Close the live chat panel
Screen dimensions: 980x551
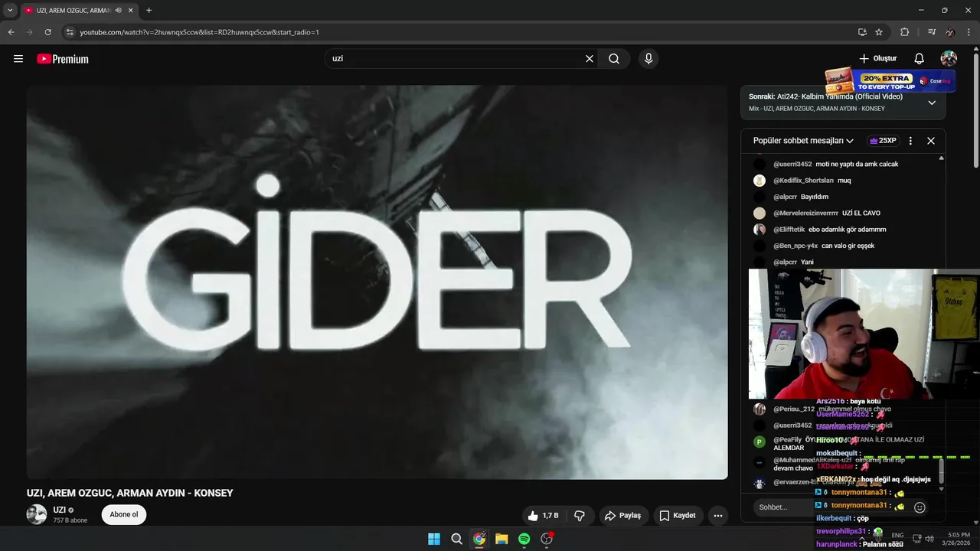931,141
